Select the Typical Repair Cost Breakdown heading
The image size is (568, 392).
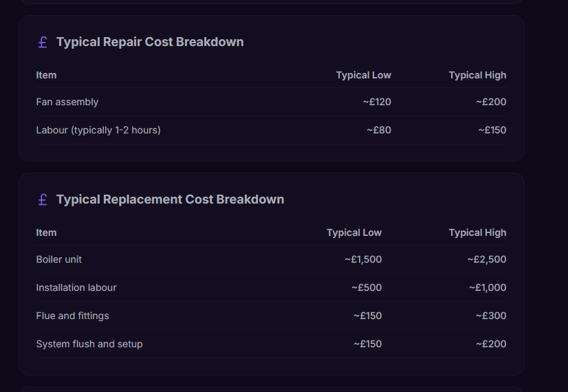150,42
